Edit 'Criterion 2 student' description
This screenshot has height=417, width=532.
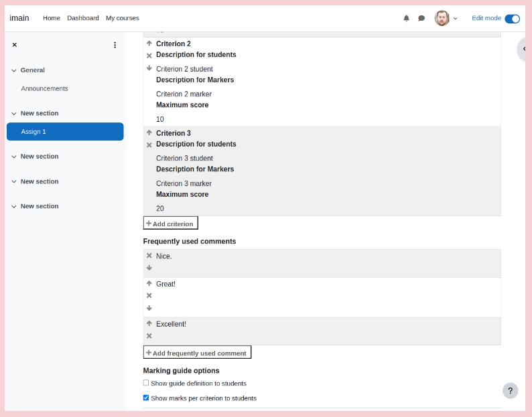(x=184, y=69)
